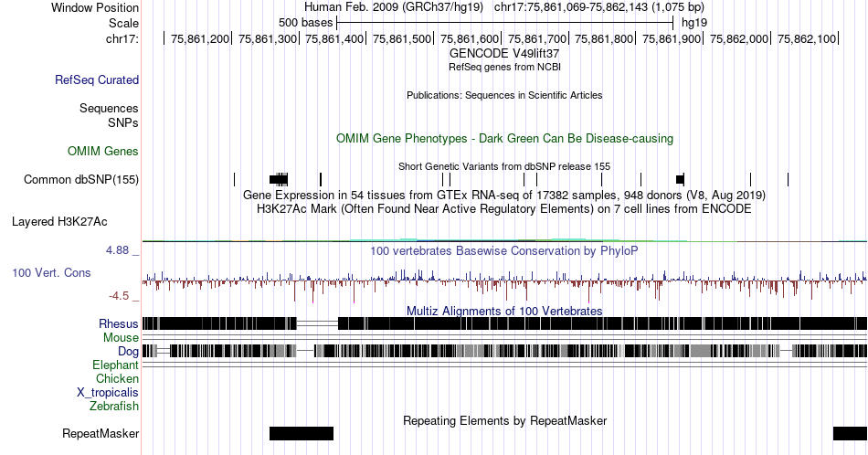Select the Rhesus alignment row label

coord(119,323)
